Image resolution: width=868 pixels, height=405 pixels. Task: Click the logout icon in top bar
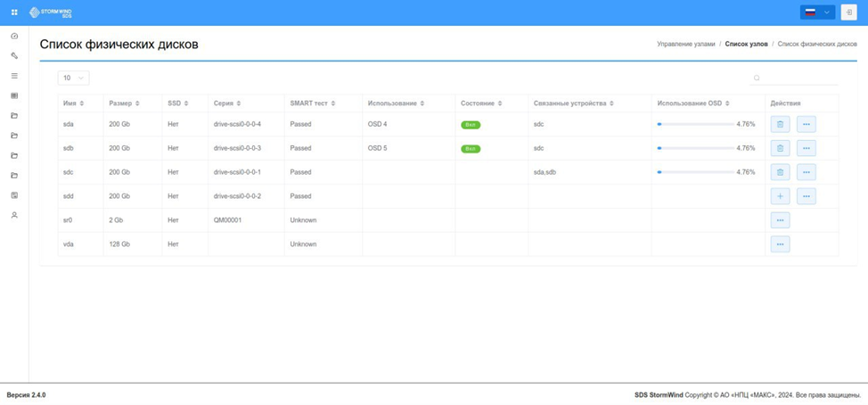[848, 12]
